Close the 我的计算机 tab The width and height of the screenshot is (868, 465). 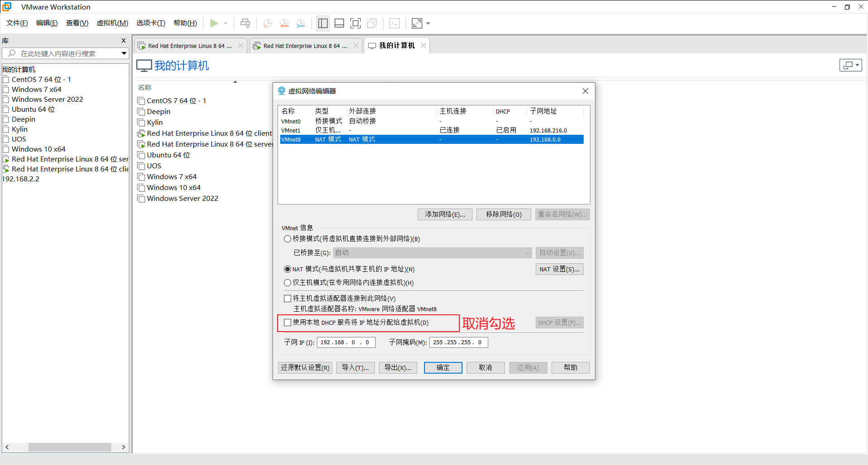[423, 46]
